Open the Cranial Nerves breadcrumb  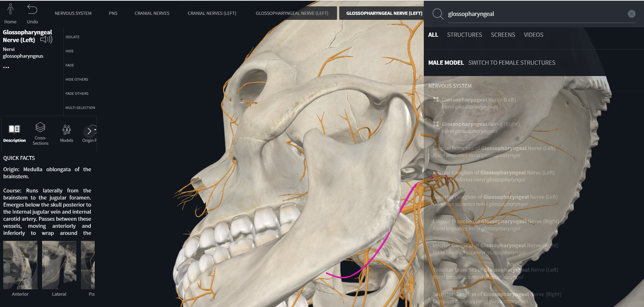tap(152, 13)
